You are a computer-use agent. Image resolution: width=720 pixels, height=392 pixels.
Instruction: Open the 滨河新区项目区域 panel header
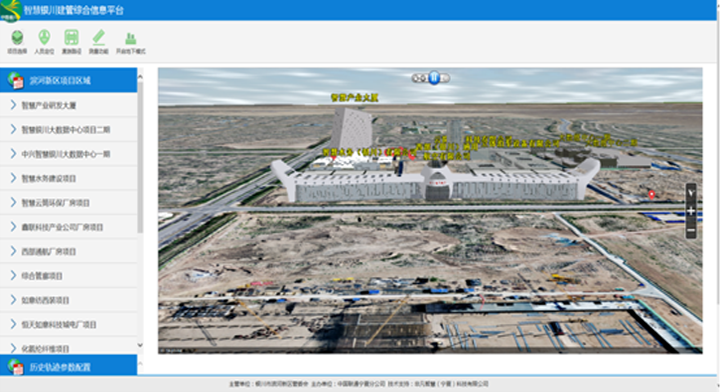click(68, 80)
